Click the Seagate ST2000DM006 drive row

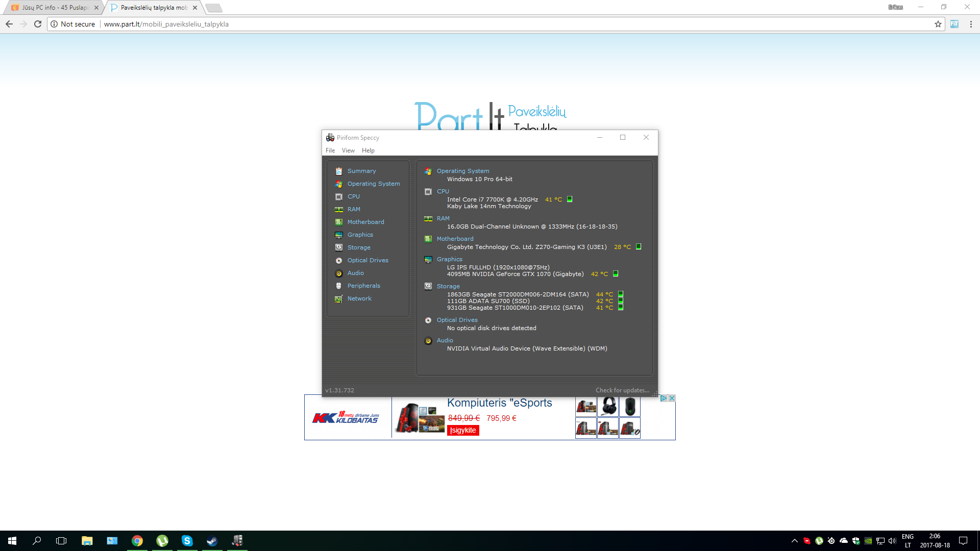tap(518, 294)
